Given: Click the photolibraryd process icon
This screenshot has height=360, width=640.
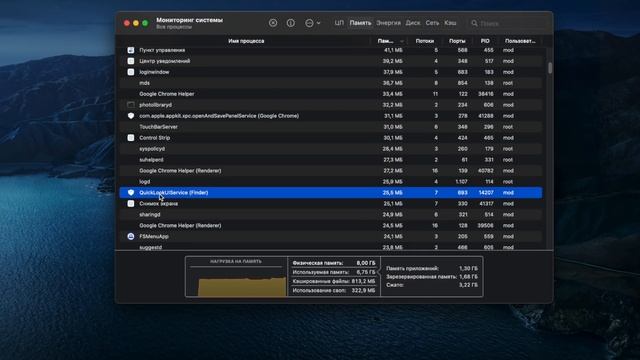Looking at the screenshot, I should click(x=131, y=105).
